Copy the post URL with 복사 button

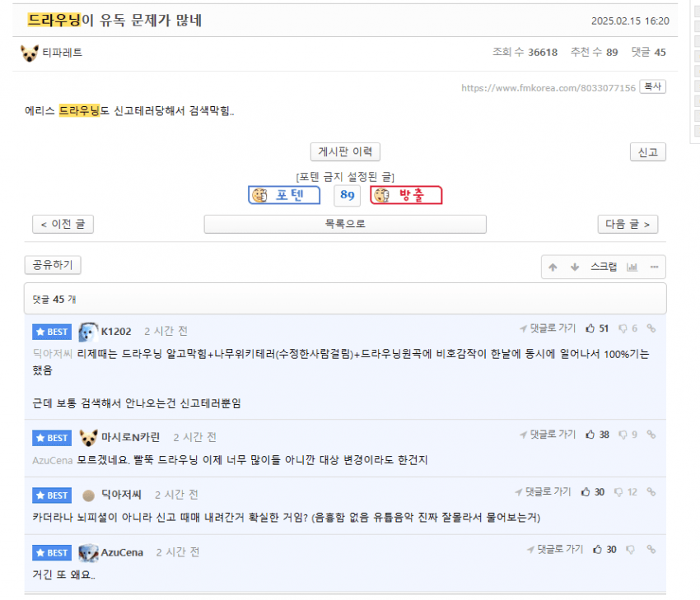[653, 86]
